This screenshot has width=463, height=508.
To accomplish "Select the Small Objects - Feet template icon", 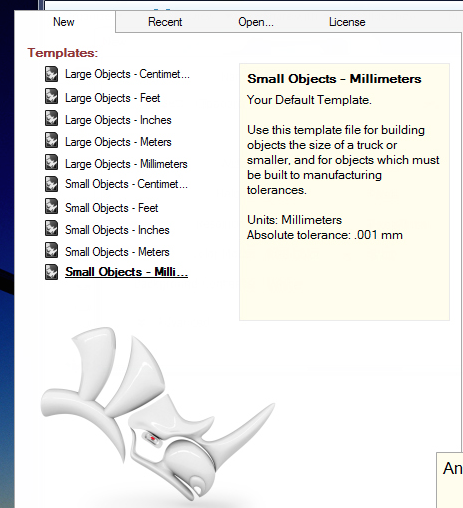I will 52,206.
